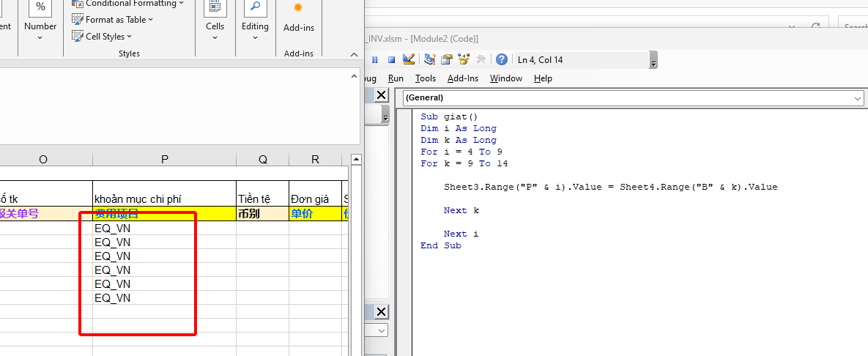Open Project Explorer icon in VBA toolbar
The height and width of the screenshot is (356, 868).
click(430, 59)
